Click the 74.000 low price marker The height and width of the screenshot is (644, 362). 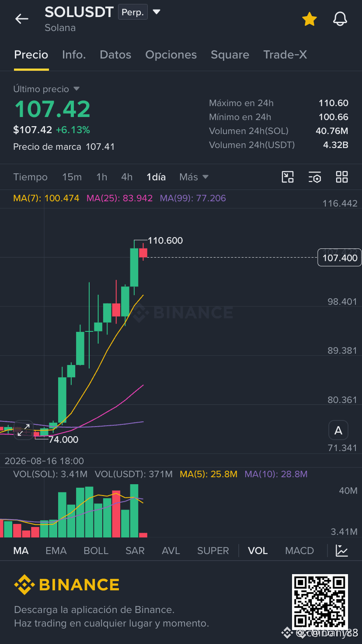click(63, 440)
